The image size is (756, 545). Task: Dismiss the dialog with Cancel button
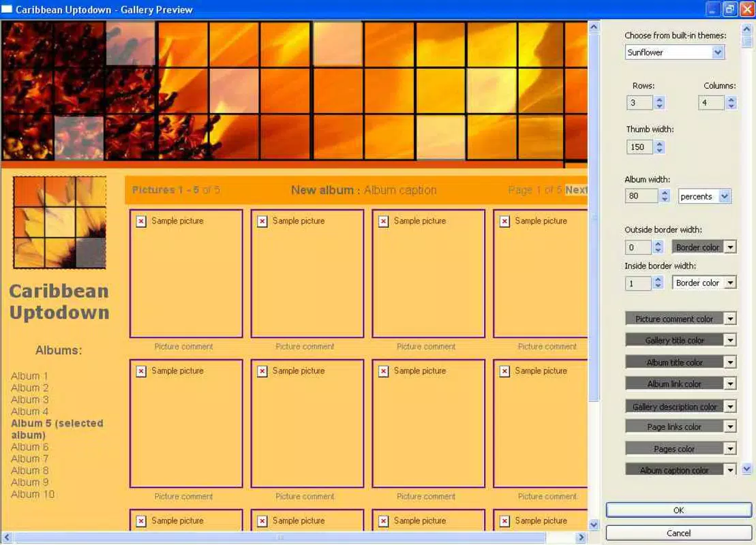[x=678, y=533]
